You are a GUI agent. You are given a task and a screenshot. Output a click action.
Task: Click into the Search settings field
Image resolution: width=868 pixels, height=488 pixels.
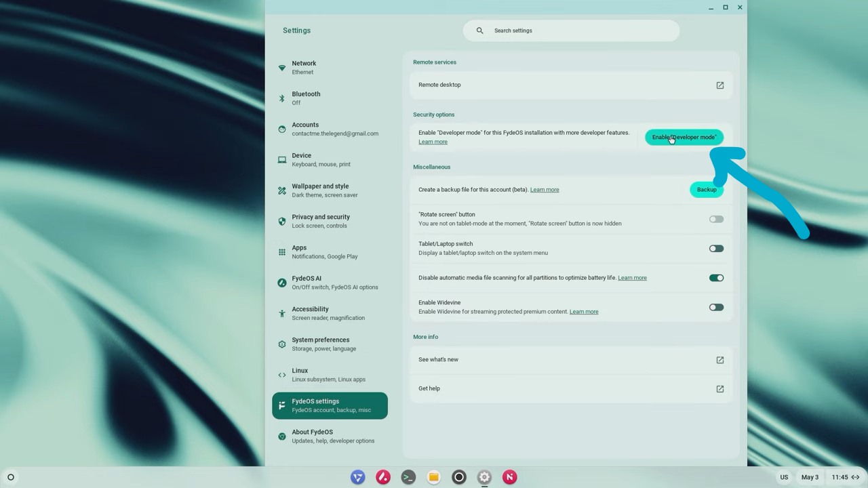[x=576, y=30]
